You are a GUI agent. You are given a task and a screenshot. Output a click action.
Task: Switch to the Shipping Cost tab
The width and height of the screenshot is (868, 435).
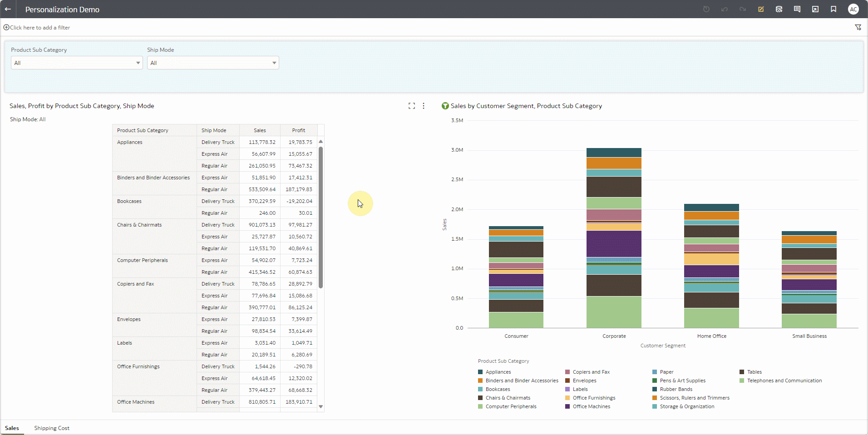tap(52, 428)
